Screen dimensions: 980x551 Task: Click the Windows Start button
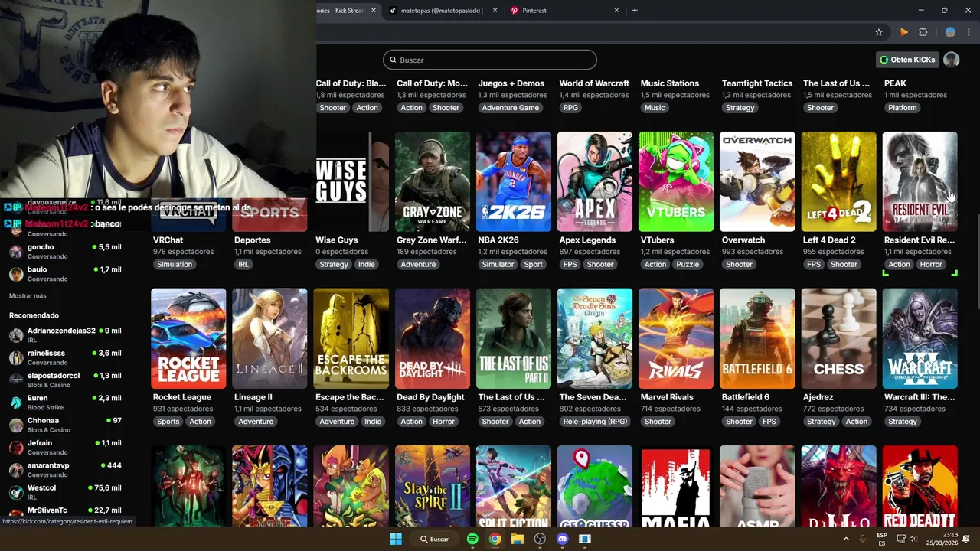tap(396, 539)
